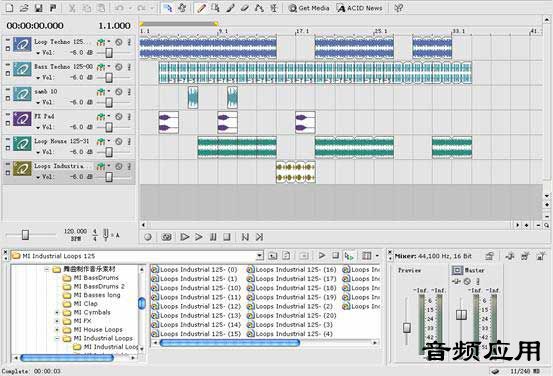Click the Copy toolbar icon
Viewport: 553px width, 376px height.
pos(86,8)
